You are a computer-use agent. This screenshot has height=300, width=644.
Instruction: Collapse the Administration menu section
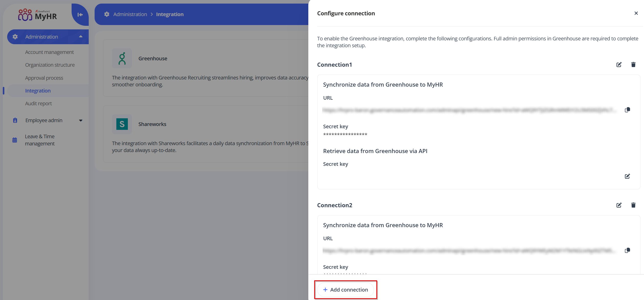point(81,37)
